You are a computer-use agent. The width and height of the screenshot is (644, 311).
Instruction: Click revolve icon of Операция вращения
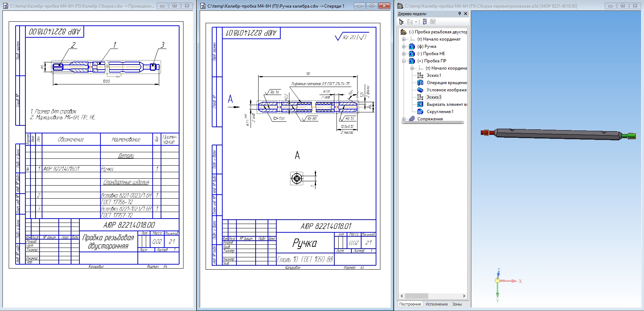pyautogui.click(x=420, y=83)
